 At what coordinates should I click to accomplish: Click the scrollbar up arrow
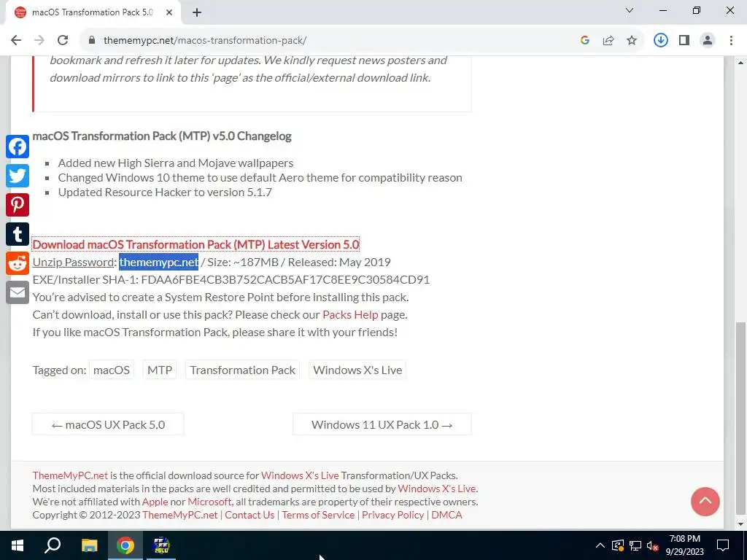(x=740, y=63)
